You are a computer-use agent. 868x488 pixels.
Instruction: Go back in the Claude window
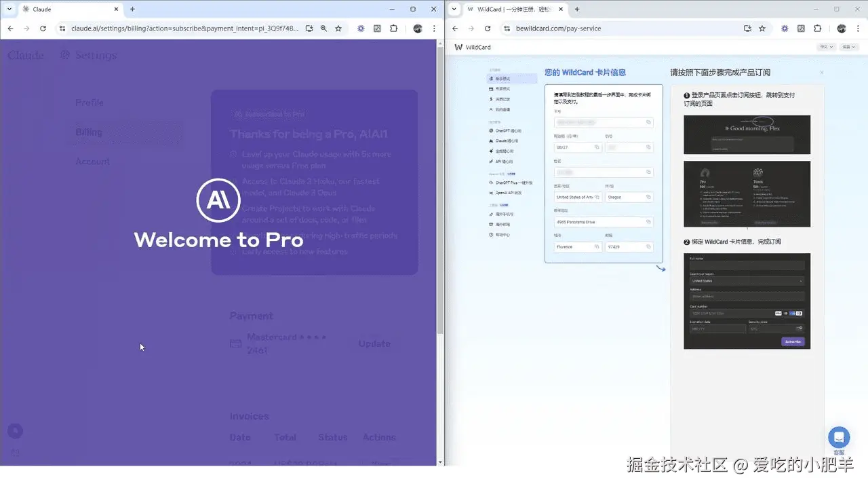[10, 29]
